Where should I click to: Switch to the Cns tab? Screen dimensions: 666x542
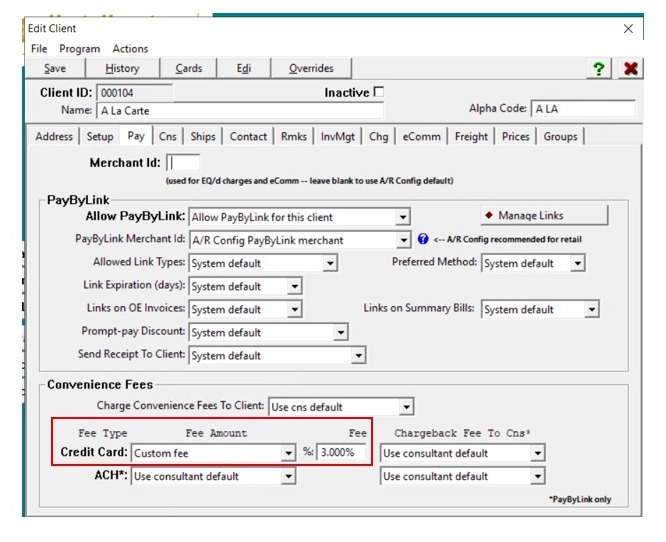click(x=167, y=136)
